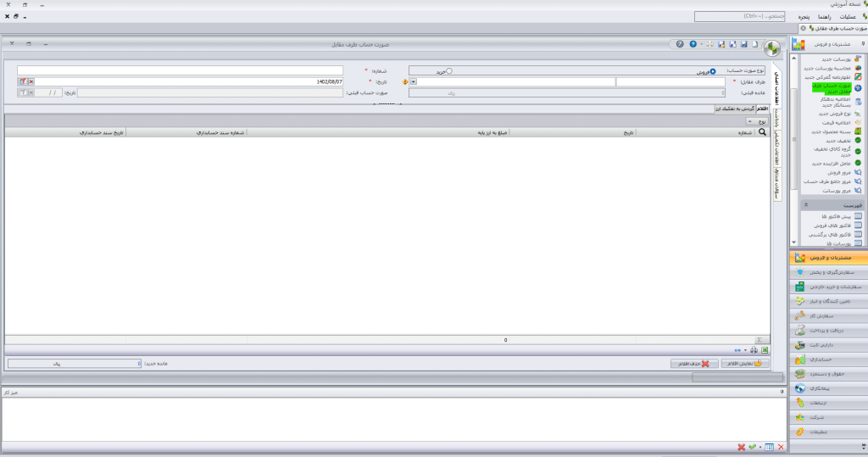868x457 pixels.
Task: Click calendar picker icon beside date field
Action: (23, 82)
